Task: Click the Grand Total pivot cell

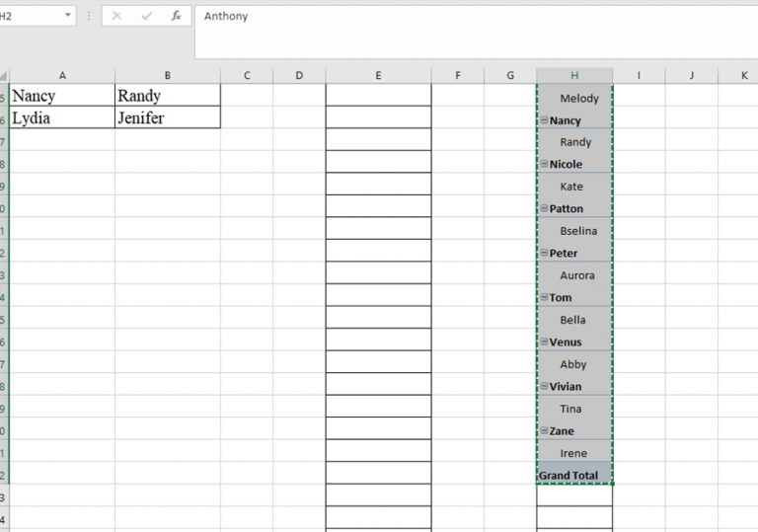Action: [574, 474]
